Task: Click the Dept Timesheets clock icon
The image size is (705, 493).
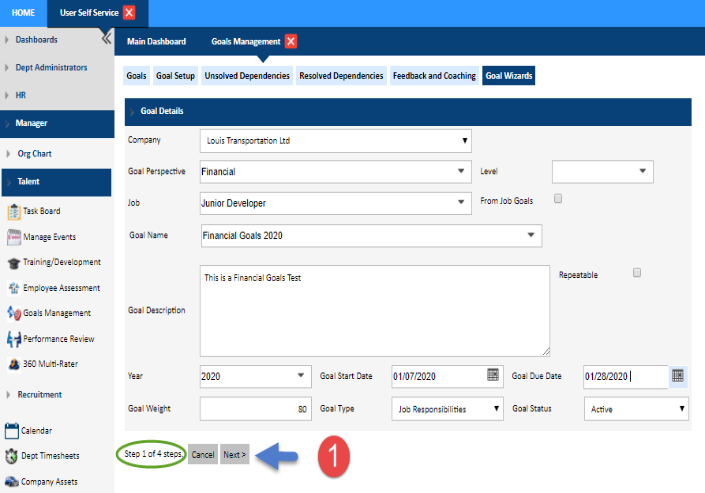Action: coord(11,456)
